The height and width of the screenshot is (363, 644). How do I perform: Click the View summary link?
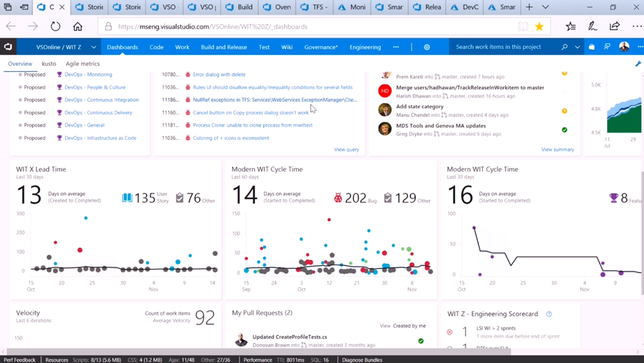[557, 150]
